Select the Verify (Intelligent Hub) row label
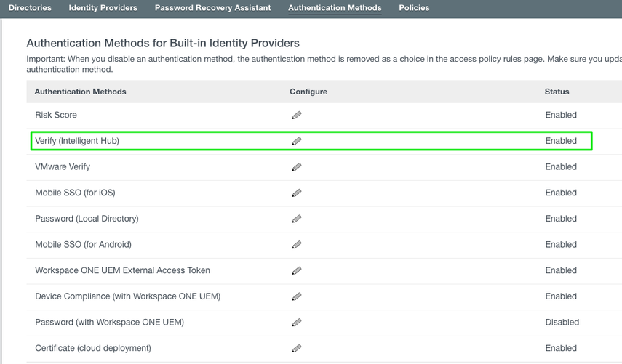622x364 pixels. click(77, 141)
